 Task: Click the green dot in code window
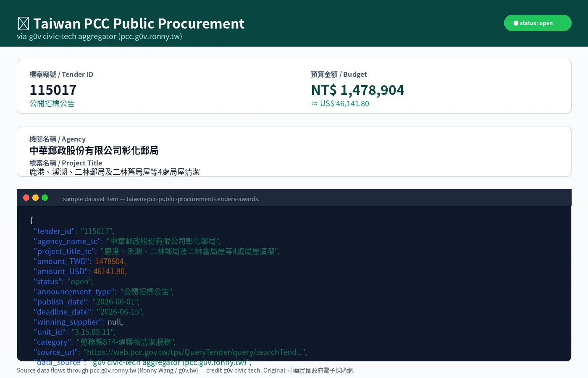pos(45,198)
